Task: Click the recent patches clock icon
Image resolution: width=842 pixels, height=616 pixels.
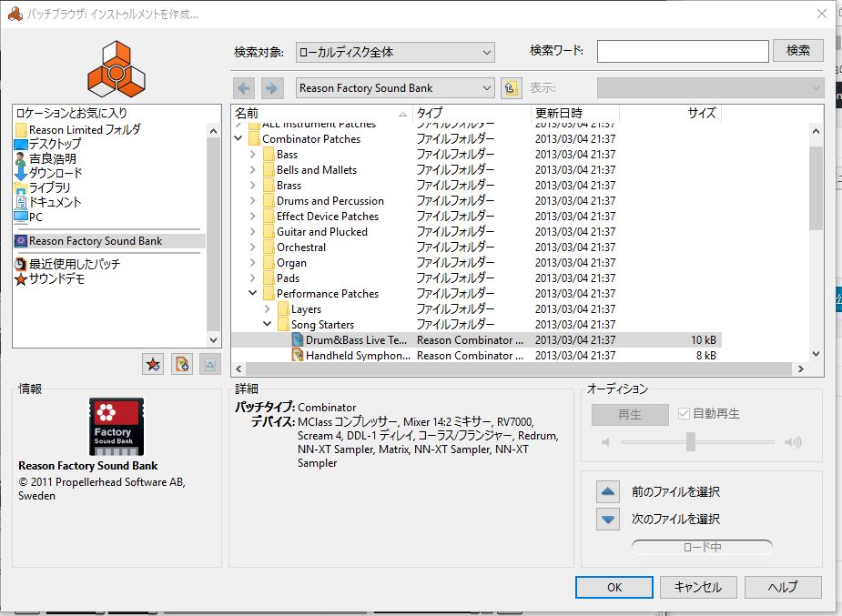Action: (21, 264)
